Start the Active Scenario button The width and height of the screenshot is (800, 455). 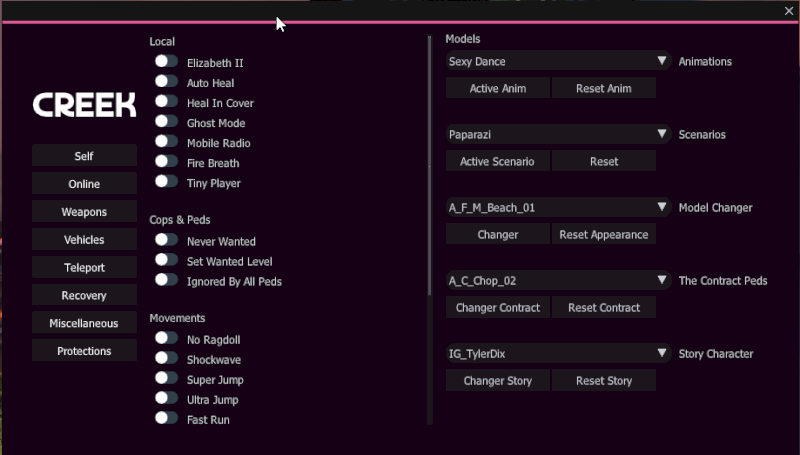pyautogui.click(x=497, y=161)
